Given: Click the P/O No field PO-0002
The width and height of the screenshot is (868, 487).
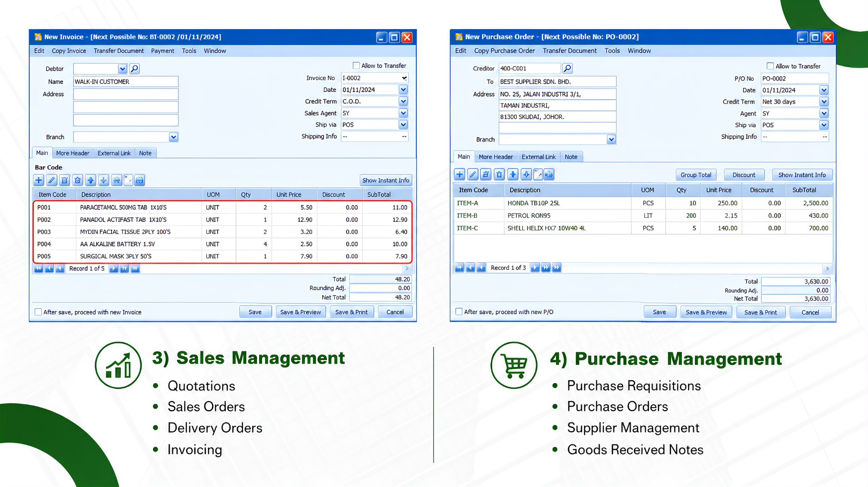Looking at the screenshot, I should (794, 79).
